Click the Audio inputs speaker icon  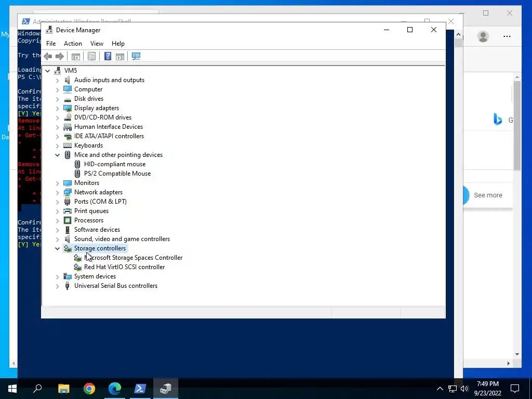68,80
